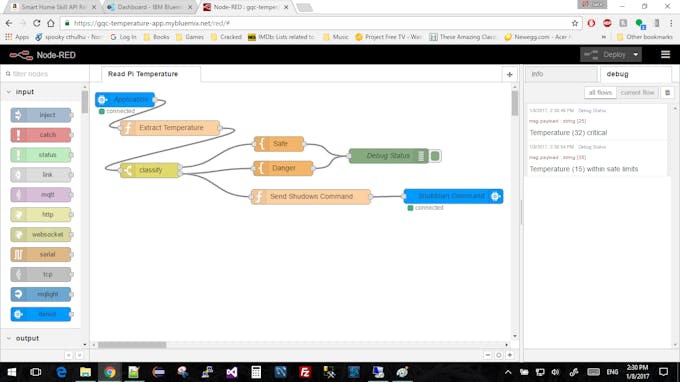
Task: Select the classify switch node
Action: [x=150, y=170]
